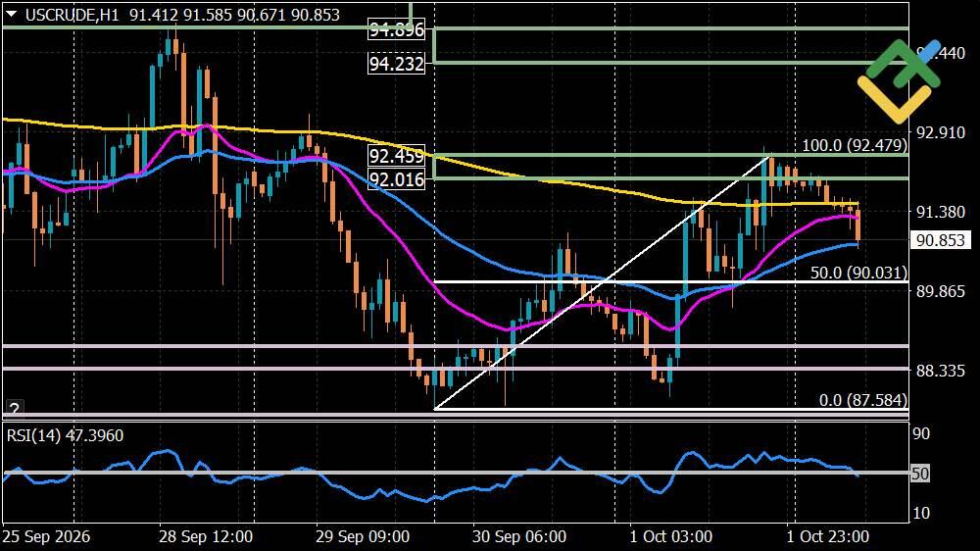The height and width of the screenshot is (551, 980).
Task: Select the 92.016 price level label
Action: (396, 179)
